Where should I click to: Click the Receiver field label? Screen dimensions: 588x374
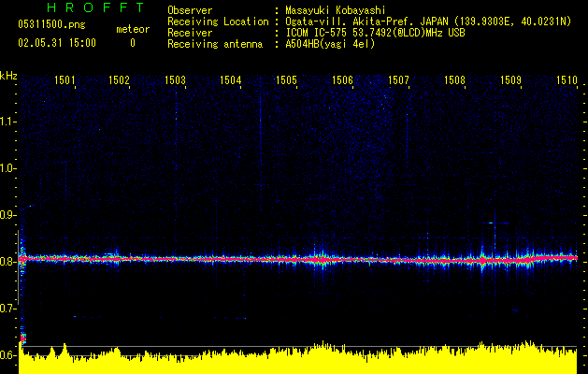coord(190,33)
